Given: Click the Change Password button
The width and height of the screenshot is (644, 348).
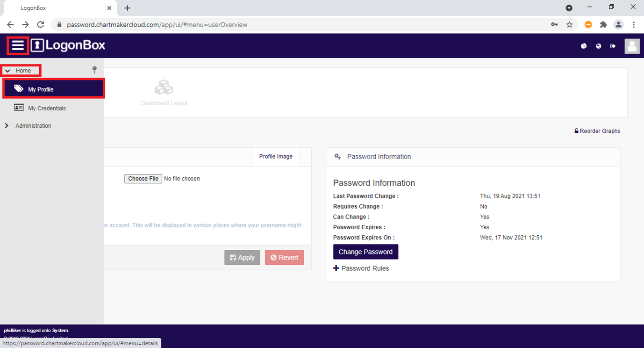Looking at the screenshot, I should click(365, 252).
